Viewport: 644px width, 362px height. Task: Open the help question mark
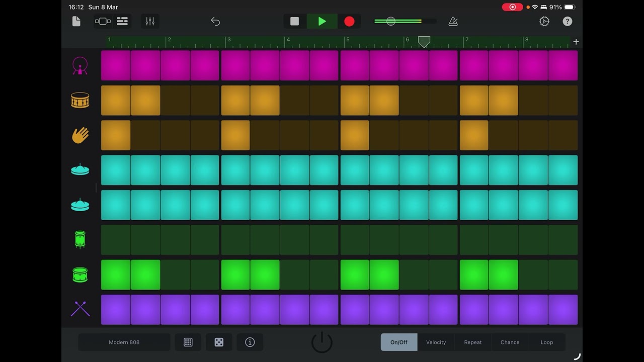pyautogui.click(x=568, y=21)
